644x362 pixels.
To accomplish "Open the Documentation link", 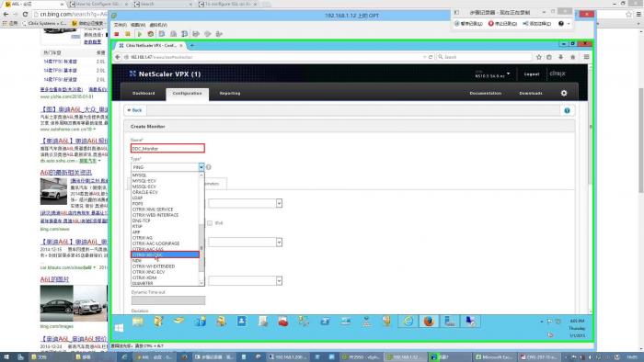I will coord(486,94).
